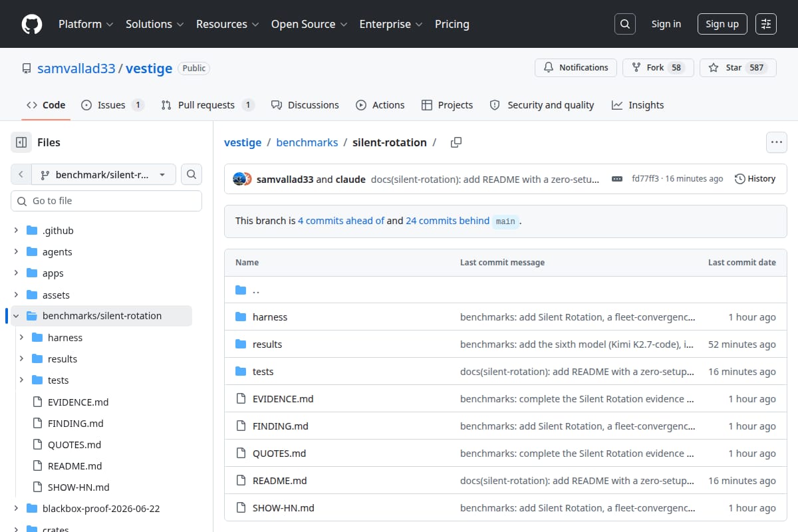798x532 pixels.
Task: Expand the agents folder in tree
Action: (16, 252)
